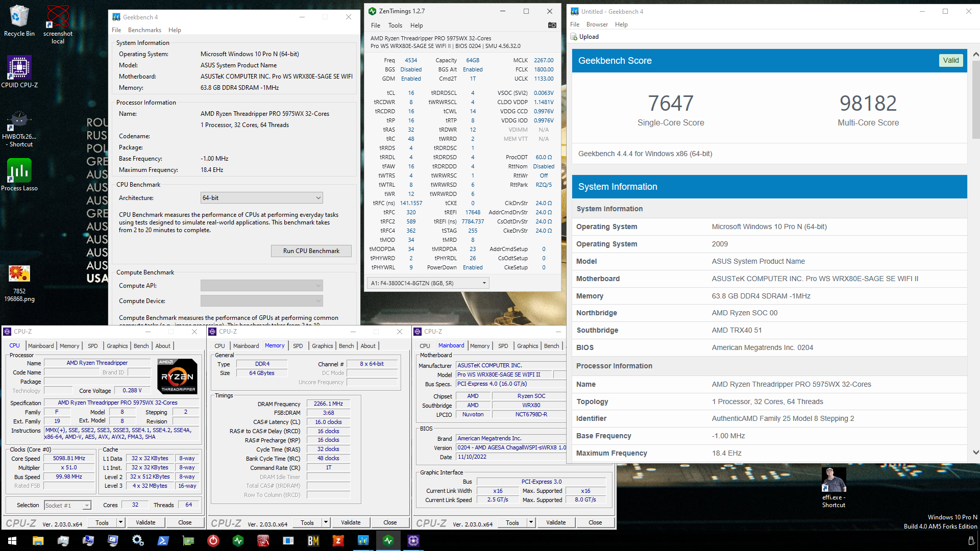Open the Tools menu in ZenTimings
The width and height of the screenshot is (980, 551).
pos(395,26)
